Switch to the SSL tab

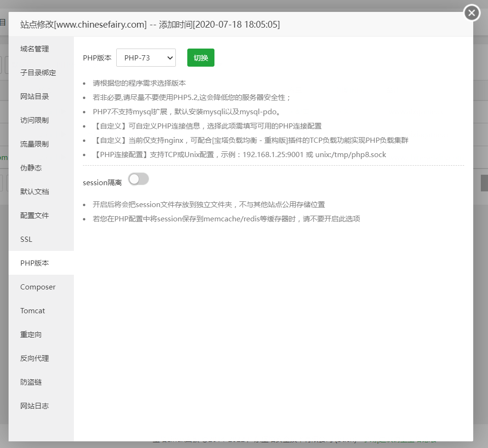[x=26, y=239]
